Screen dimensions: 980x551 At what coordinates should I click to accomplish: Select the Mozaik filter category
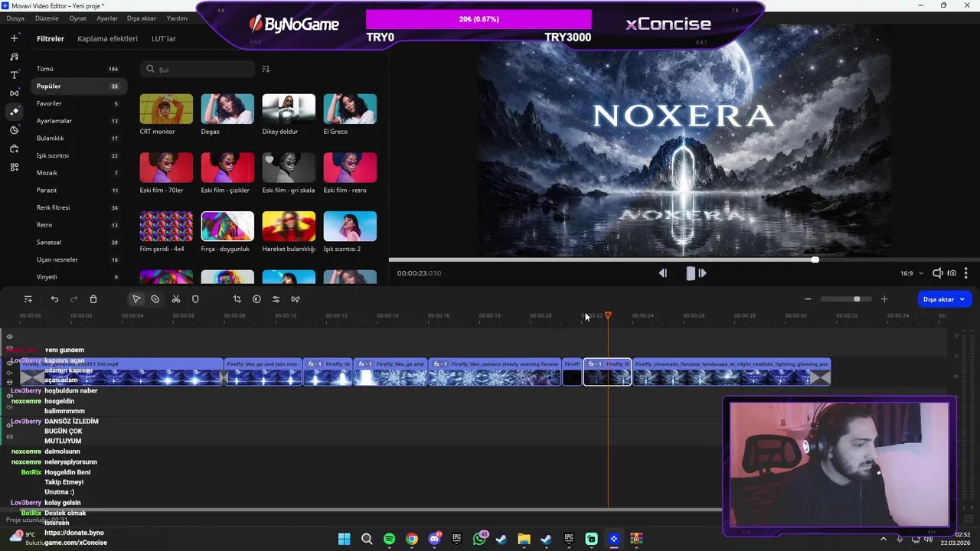pos(79,173)
